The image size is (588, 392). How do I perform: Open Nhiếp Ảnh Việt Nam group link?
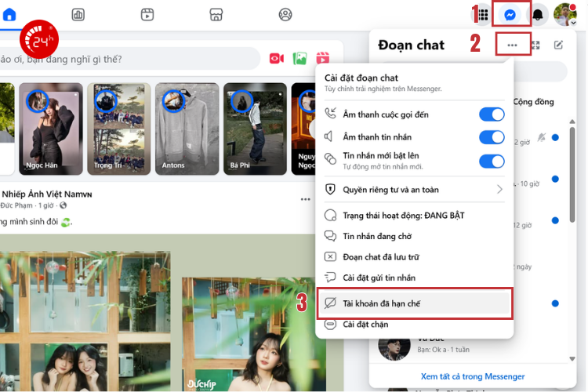click(47, 194)
